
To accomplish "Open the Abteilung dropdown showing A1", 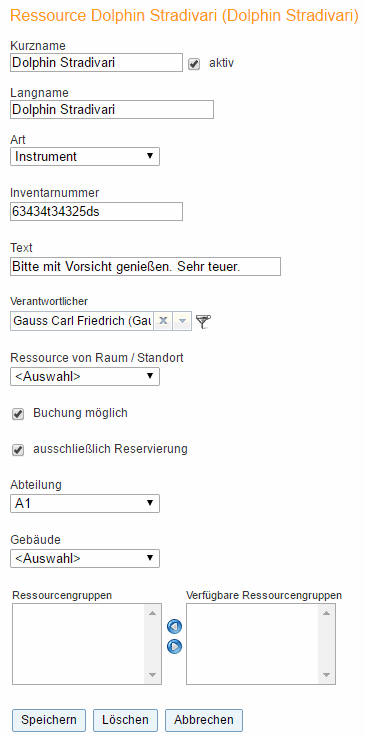I will click(x=85, y=503).
